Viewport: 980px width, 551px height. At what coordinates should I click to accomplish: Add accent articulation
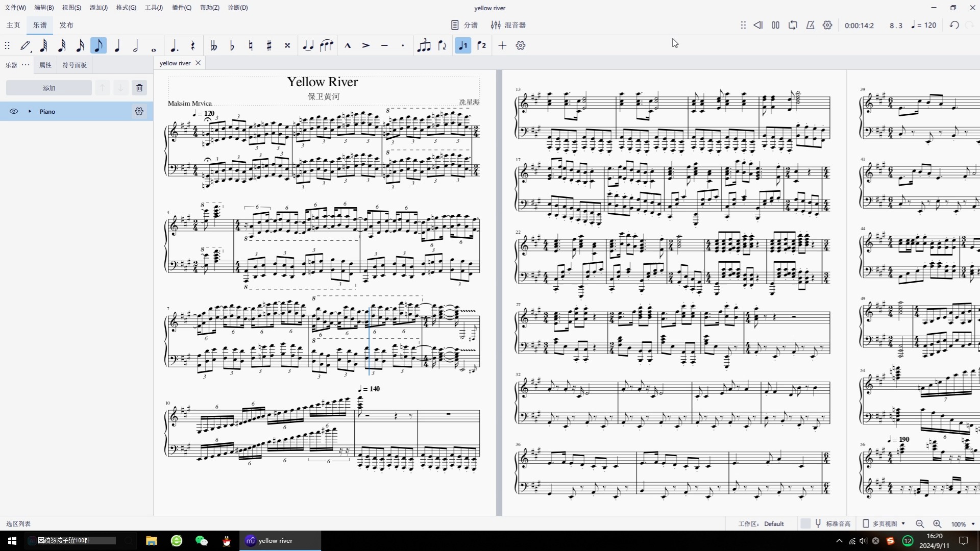366,45
